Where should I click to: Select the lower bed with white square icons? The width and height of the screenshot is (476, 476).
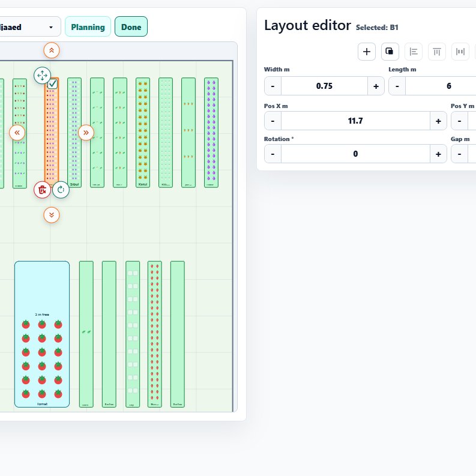[x=133, y=334]
